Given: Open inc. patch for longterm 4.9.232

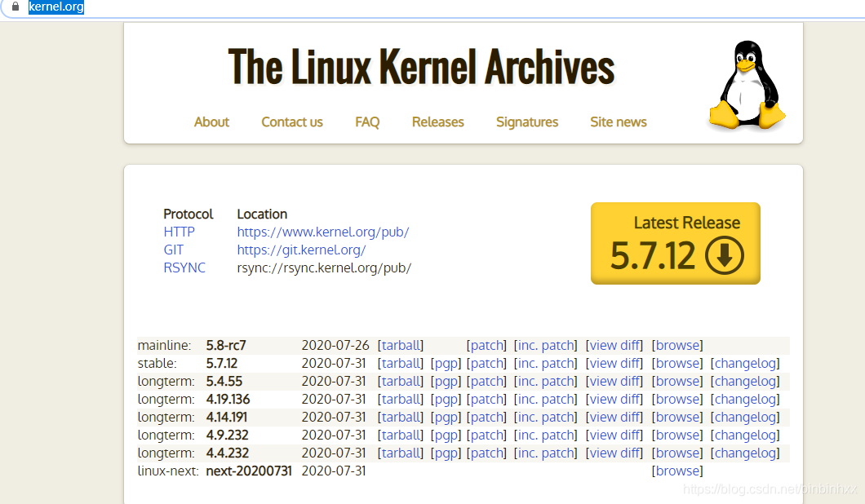Looking at the screenshot, I should coord(546,435).
